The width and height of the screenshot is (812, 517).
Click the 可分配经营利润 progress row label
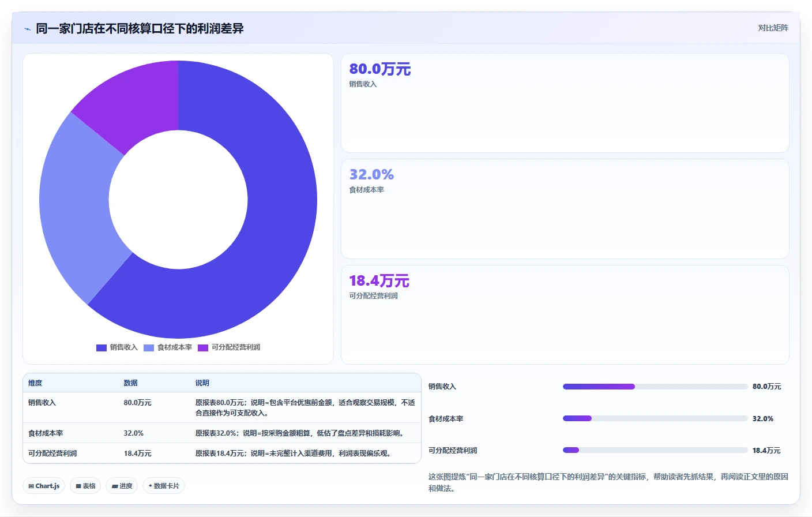pyautogui.click(x=453, y=451)
